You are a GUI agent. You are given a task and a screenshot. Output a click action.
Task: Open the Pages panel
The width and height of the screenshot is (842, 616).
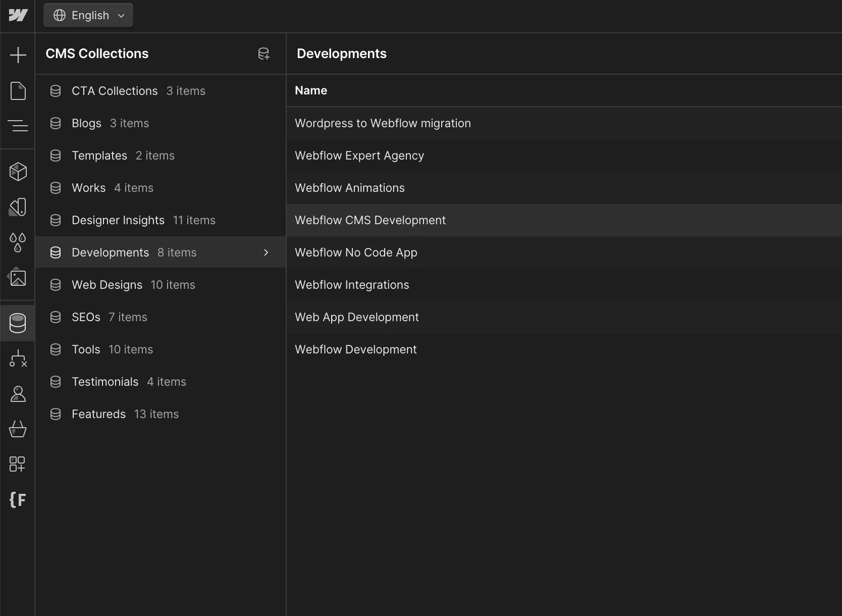click(x=18, y=91)
